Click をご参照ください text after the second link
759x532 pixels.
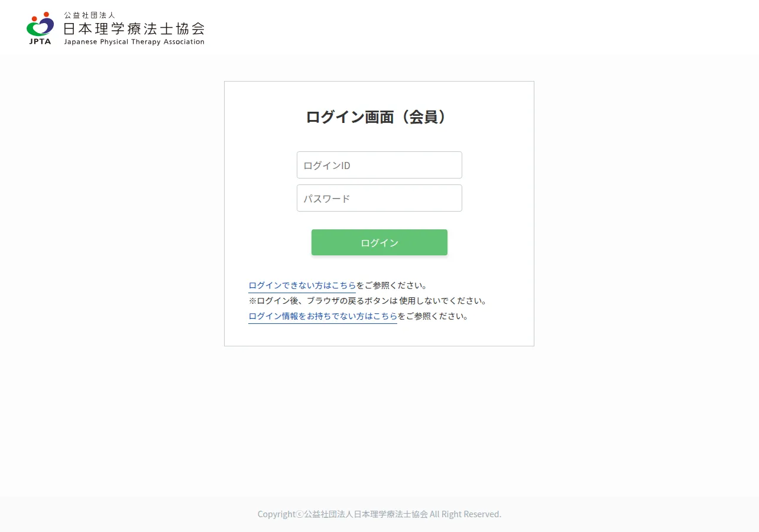tap(433, 316)
